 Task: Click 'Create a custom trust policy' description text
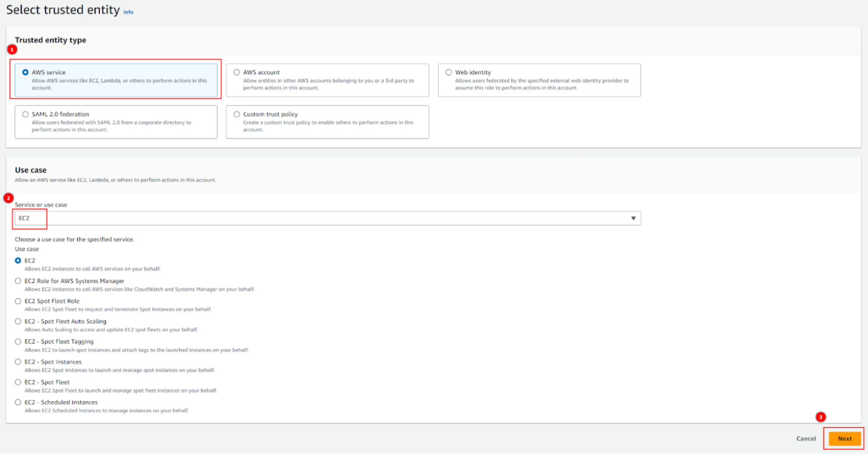[x=328, y=126]
